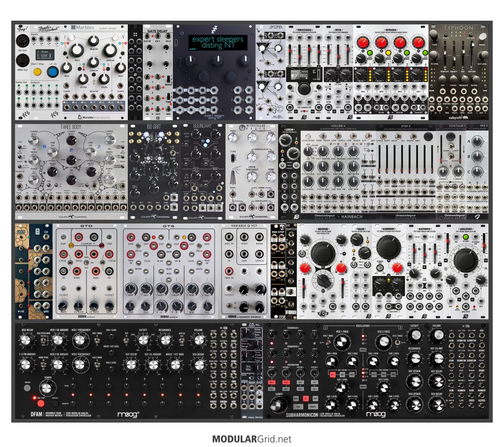This screenshot has width=504, height=447.
Task: Click the MIDI Out socket on Pexp-1
Action: 22,60
